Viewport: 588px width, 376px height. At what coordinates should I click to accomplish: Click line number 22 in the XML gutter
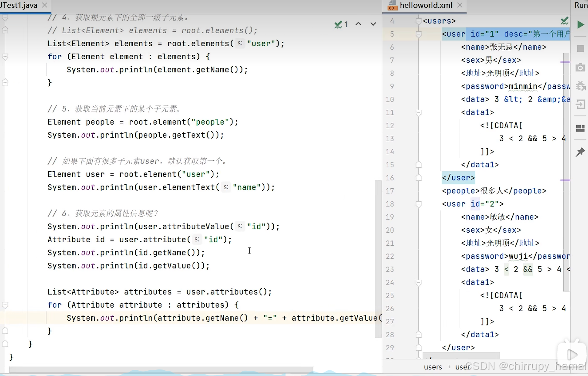click(390, 256)
